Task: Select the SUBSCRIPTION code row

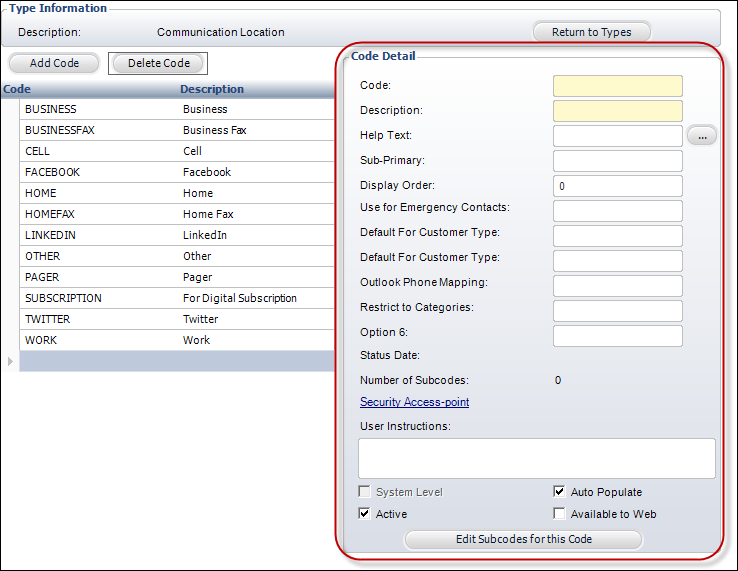Action: (x=63, y=298)
